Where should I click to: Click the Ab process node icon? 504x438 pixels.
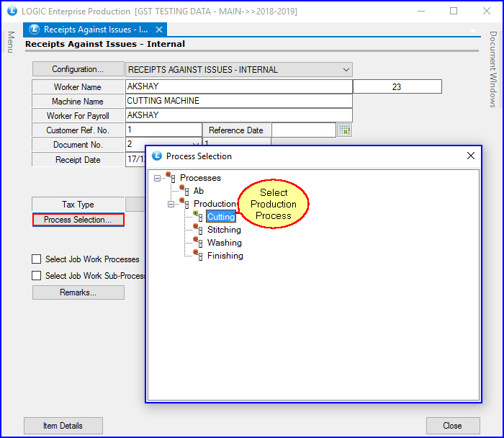[184, 189]
